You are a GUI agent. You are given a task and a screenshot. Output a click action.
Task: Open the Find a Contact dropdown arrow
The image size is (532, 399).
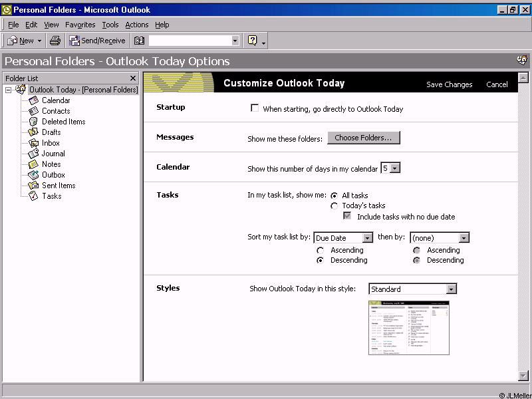235,41
